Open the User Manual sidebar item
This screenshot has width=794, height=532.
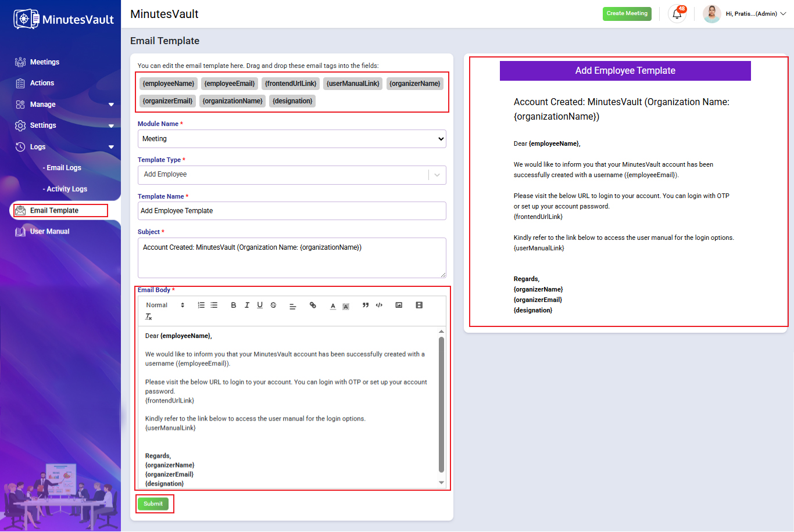[x=49, y=232]
